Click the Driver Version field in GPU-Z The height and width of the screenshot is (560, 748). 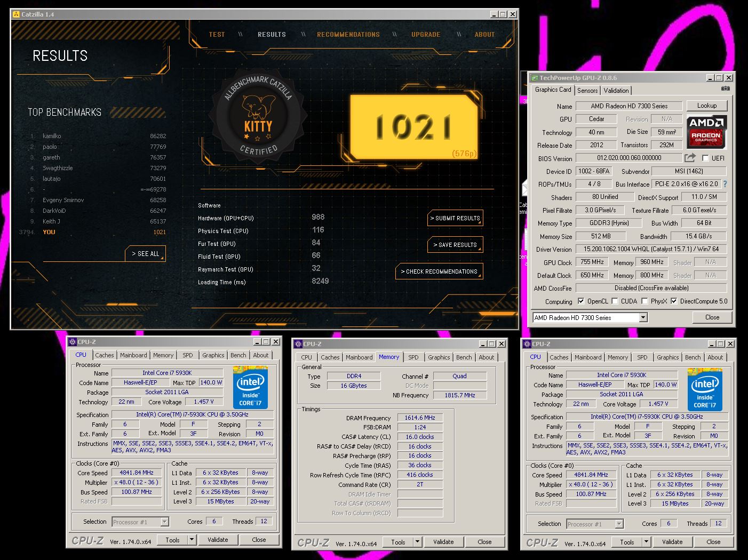click(651, 249)
